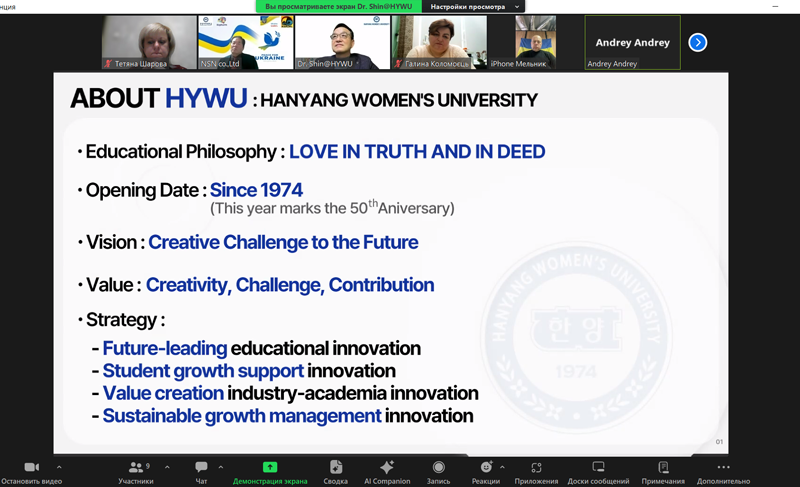Select Andrey Andrey participant tile
800x487 pixels.
[x=633, y=42]
